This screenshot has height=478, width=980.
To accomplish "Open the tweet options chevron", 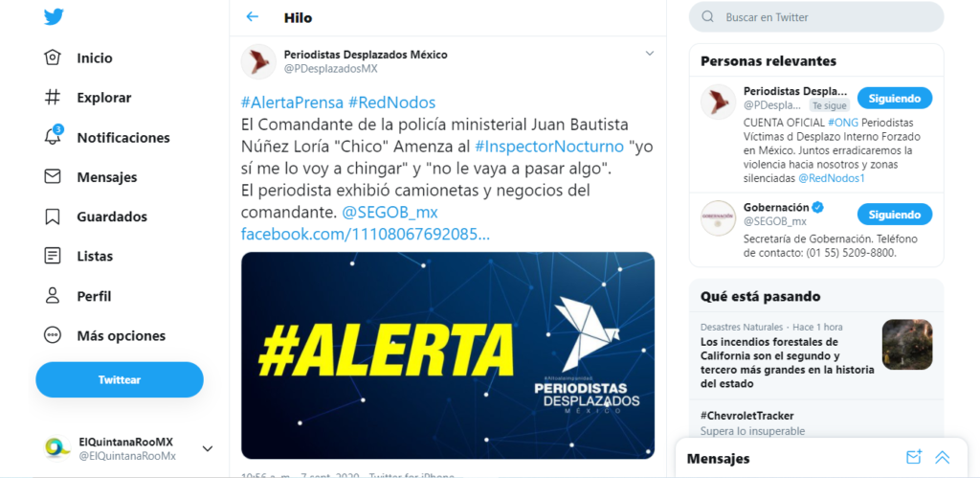I will [650, 54].
